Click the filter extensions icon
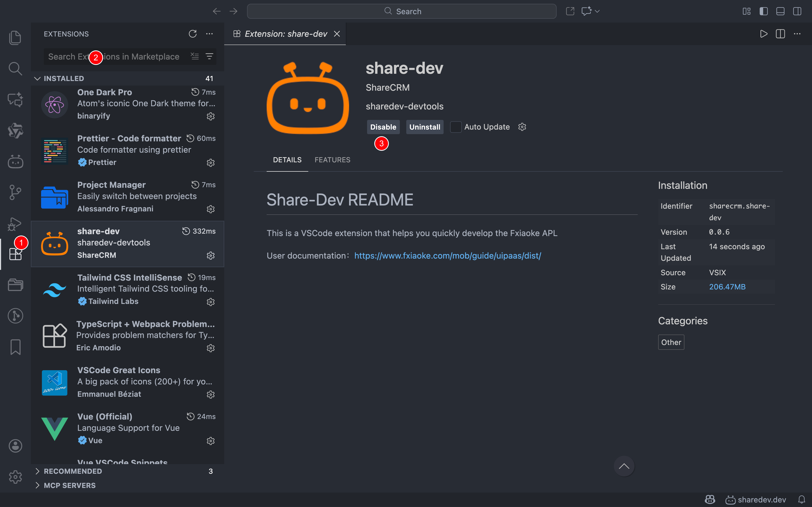 pyautogui.click(x=209, y=56)
